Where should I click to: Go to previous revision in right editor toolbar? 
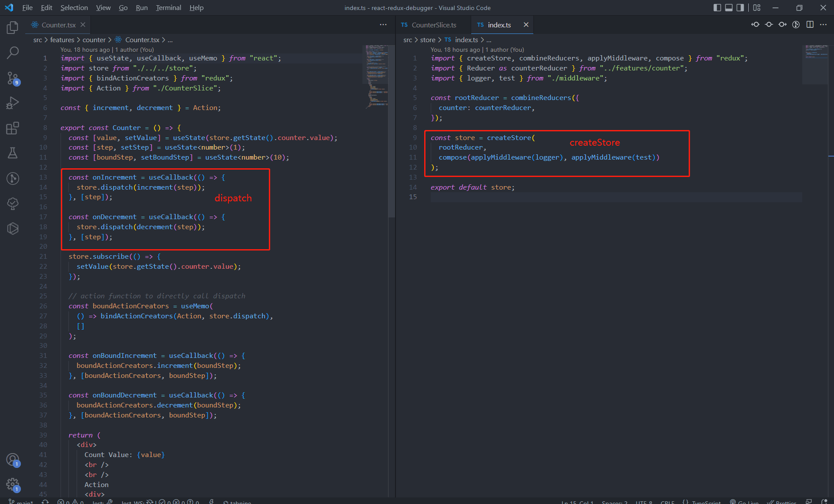(755, 25)
